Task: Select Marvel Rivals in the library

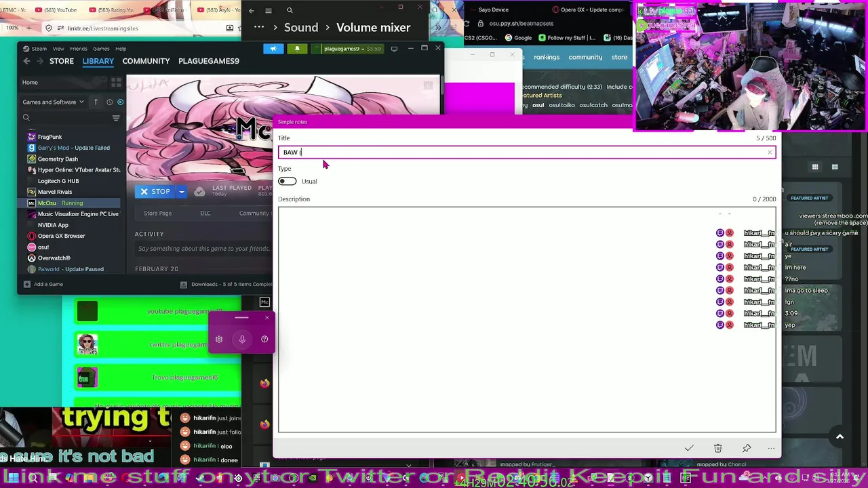Action: (55, 192)
